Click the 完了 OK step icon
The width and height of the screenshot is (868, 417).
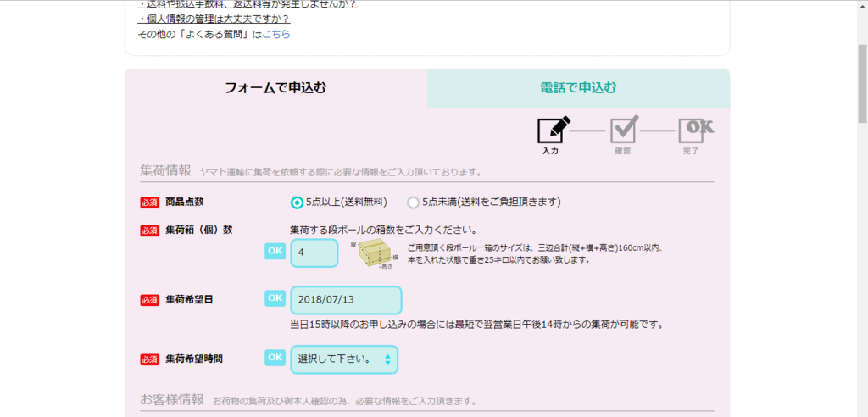[x=696, y=130]
